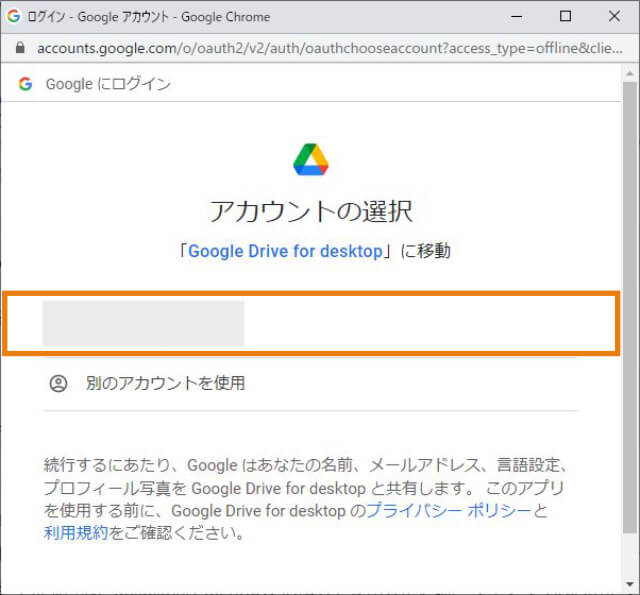640x595 pixels.
Task: Maximize the Chrome login window
Action: (565, 16)
